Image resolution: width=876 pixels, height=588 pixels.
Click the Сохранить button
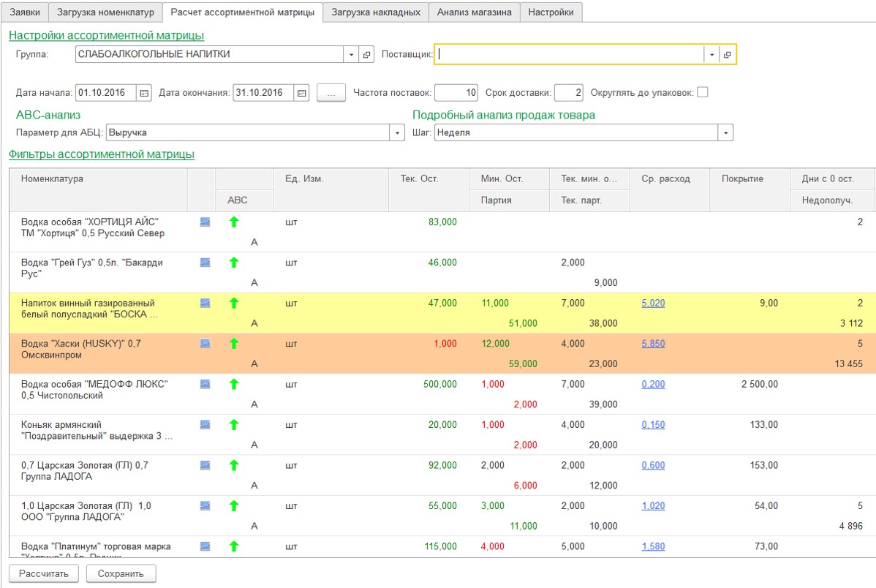[x=121, y=574]
